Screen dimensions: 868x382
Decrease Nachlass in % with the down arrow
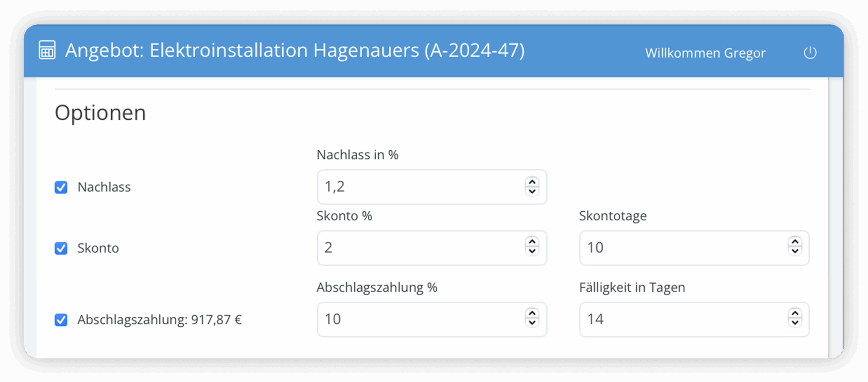(532, 191)
